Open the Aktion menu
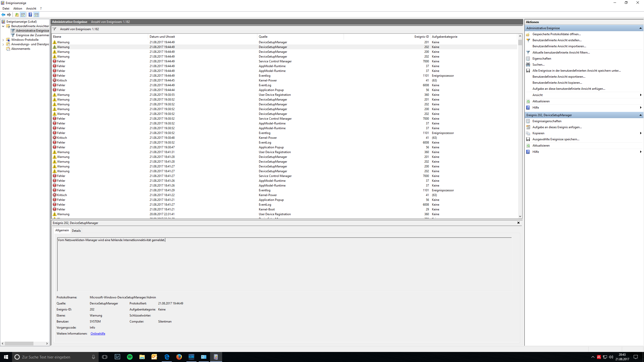Screen dimensions: 644x362 tap(18, 9)
